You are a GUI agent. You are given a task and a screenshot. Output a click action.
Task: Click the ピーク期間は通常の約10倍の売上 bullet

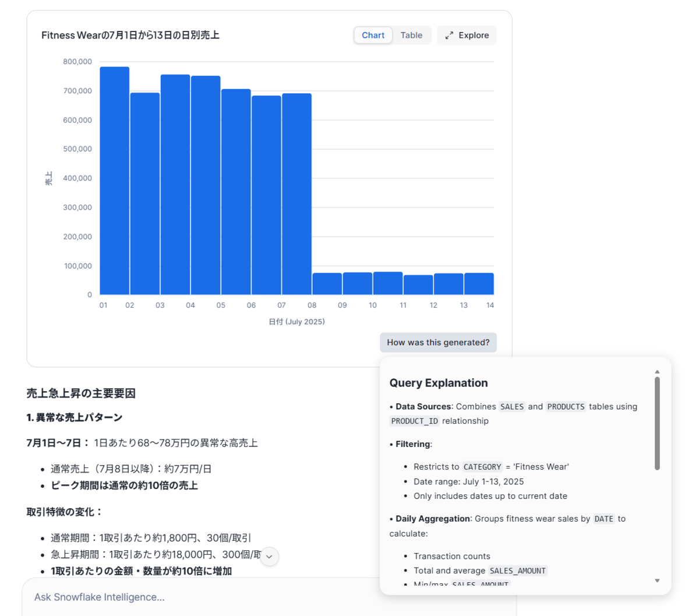pos(125,485)
